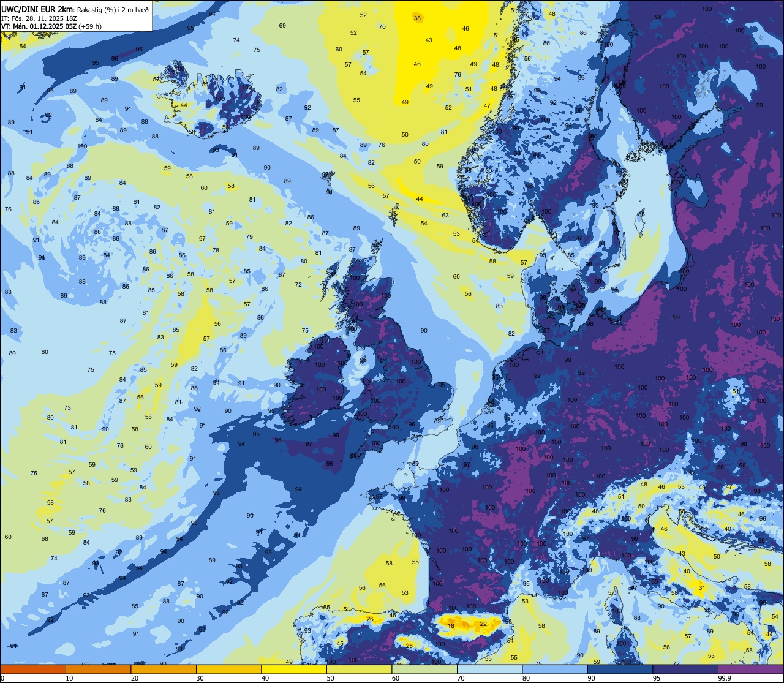Click the '10' legend scale label
The height and width of the screenshot is (683, 784).
(x=70, y=678)
